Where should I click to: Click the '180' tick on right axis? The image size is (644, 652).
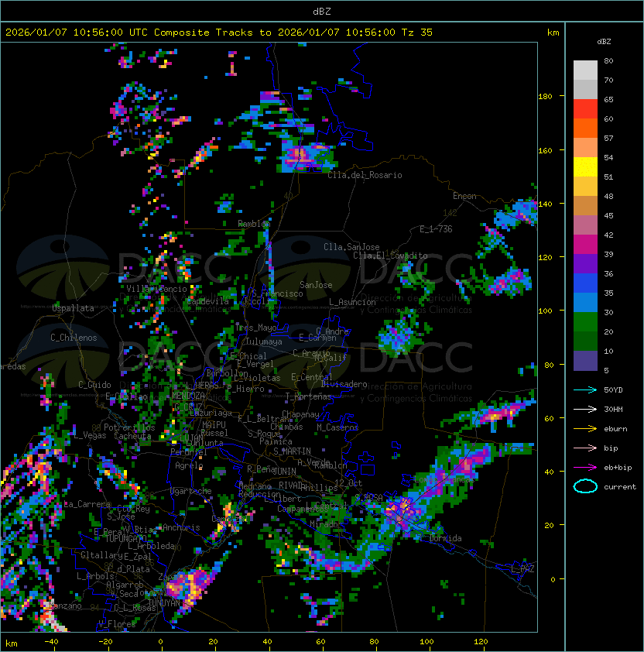point(545,97)
